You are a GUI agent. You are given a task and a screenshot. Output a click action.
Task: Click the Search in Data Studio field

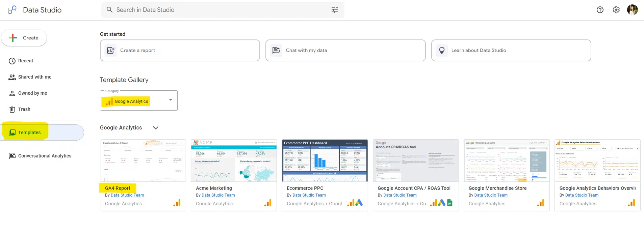click(223, 10)
